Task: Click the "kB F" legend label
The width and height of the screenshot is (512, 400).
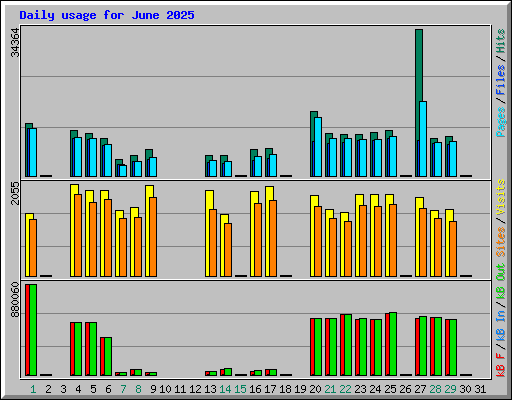Action: (501, 365)
